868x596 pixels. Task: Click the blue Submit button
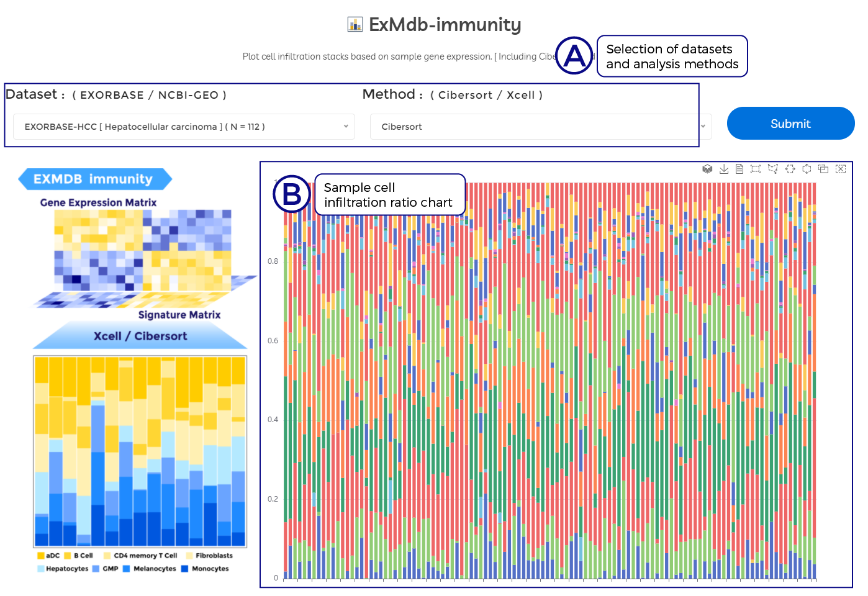[x=790, y=124]
